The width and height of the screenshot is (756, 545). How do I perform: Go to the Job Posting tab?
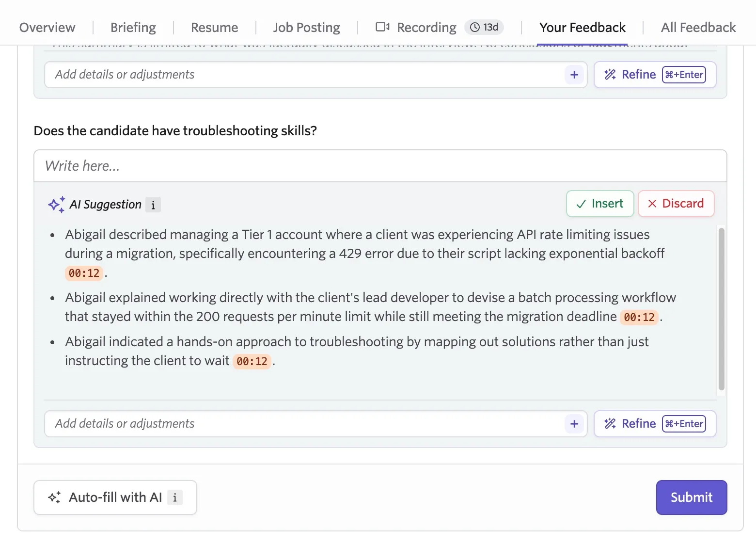coord(307,28)
